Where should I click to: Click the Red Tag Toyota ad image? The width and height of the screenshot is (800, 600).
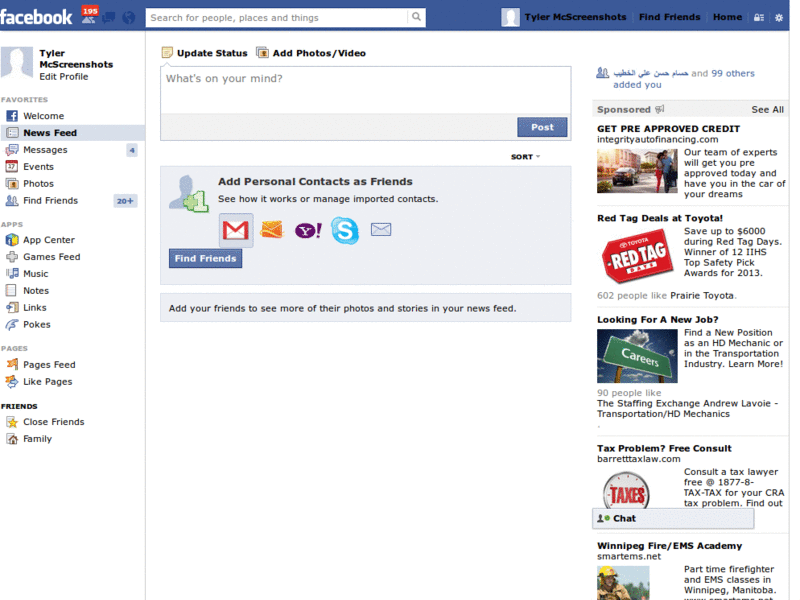pyautogui.click(x=637, y=255)
